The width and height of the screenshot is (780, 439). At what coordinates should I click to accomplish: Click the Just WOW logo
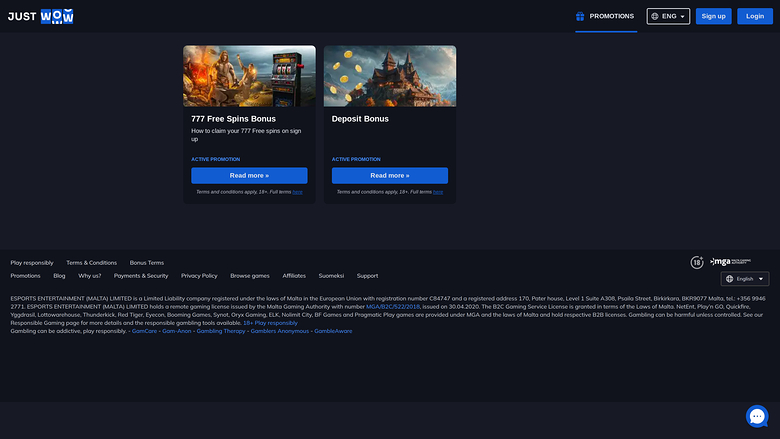(x=40, y=16)
